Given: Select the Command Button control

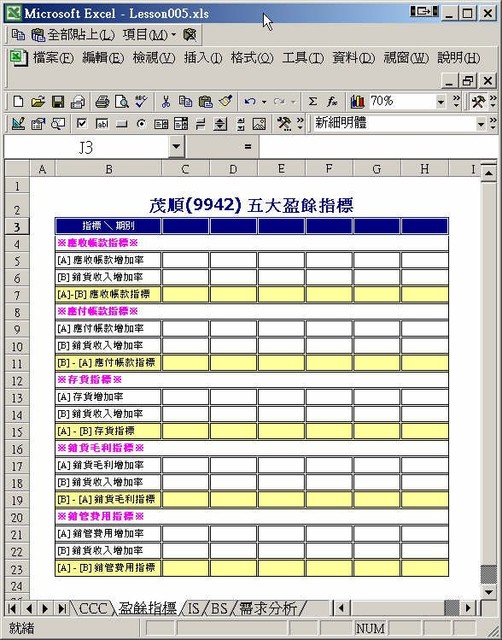Looking at the screenshot, I should [122, 124].
